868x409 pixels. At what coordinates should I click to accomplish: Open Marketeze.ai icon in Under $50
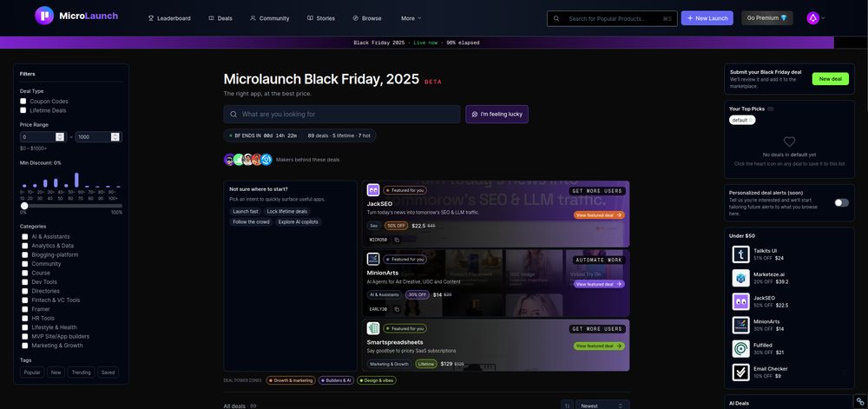(740, 278)
